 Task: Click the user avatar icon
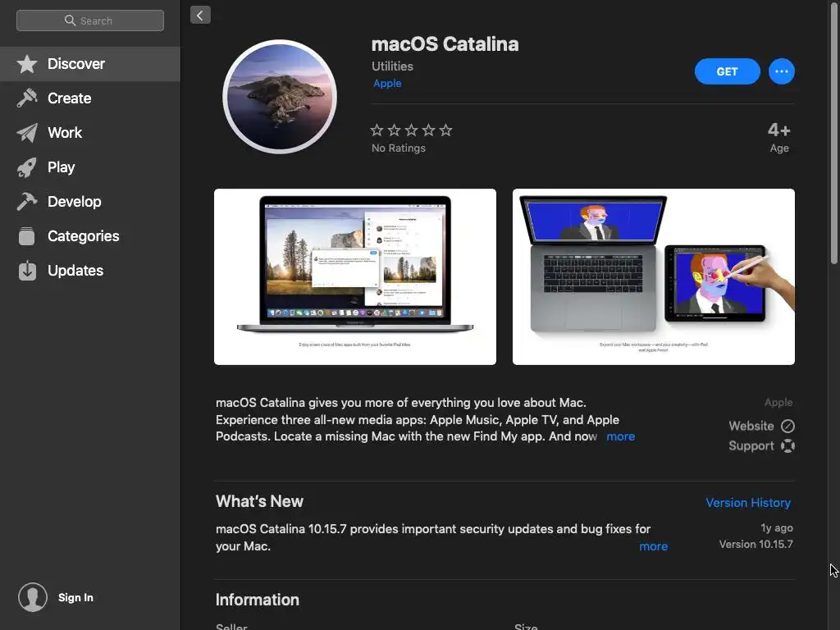coord(33,597)
